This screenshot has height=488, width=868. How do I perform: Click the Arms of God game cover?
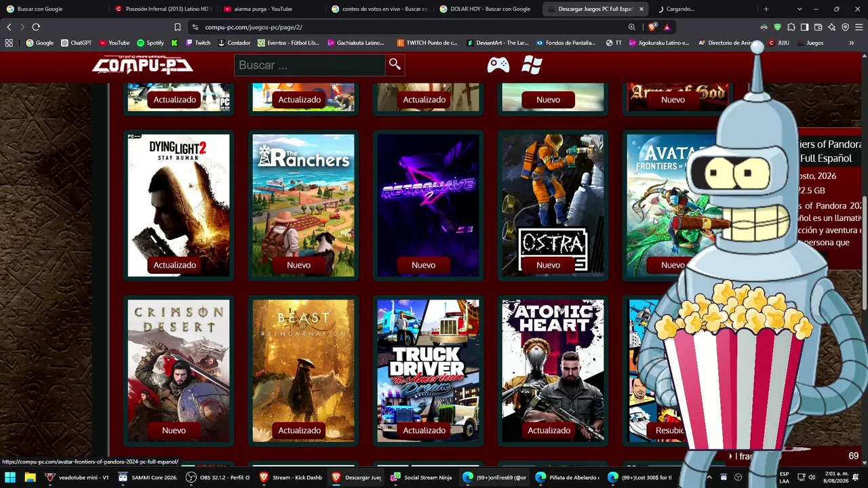pyautogui.click(x=677, y=97)
